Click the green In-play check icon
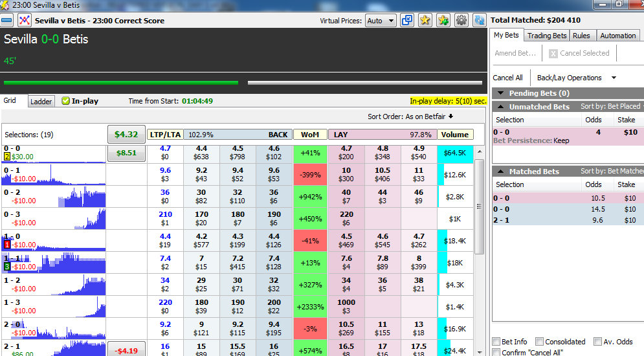 pos(65,101)
